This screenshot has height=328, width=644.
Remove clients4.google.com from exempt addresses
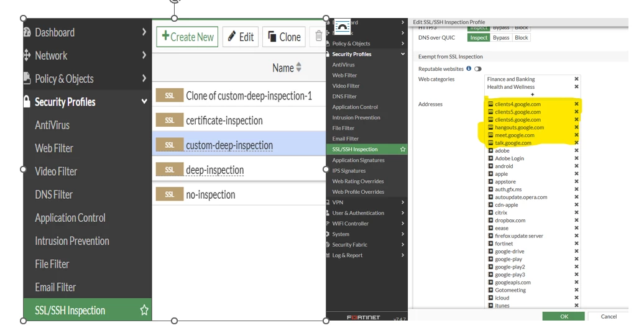(576, 104)
